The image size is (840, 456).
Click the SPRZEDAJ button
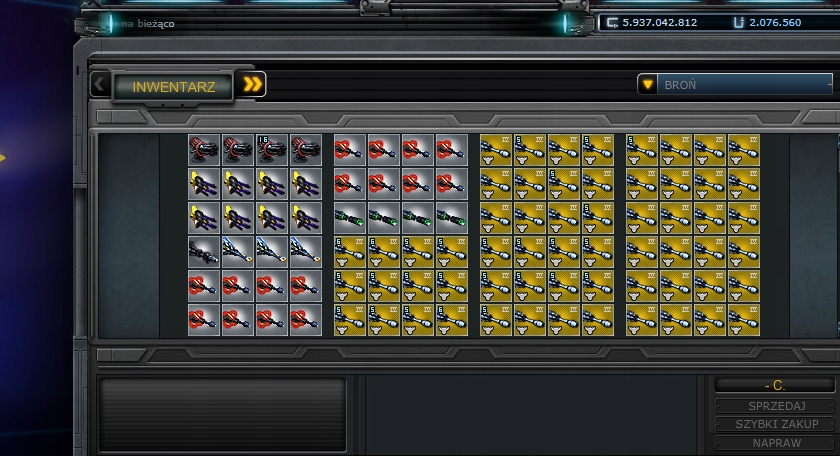click(x=776, y=406)
